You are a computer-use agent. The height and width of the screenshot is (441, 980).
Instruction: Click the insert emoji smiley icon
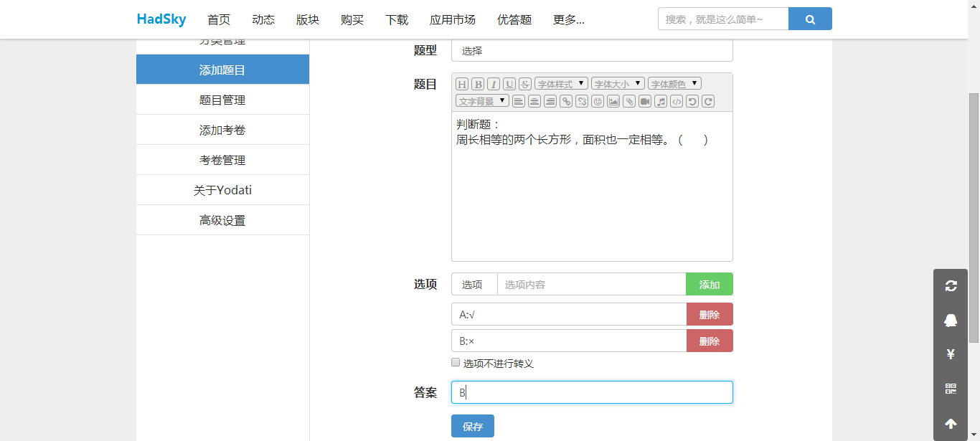[598, 101]
